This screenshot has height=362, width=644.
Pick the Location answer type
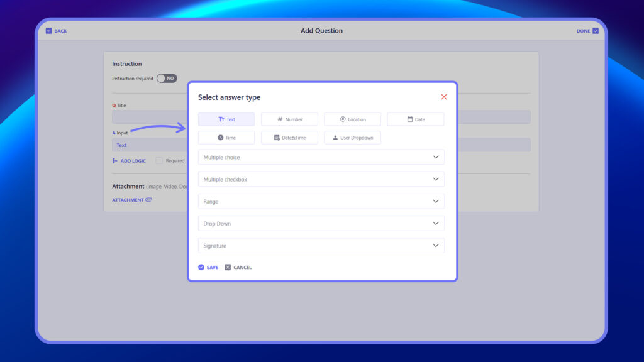(x=352, y=119)
